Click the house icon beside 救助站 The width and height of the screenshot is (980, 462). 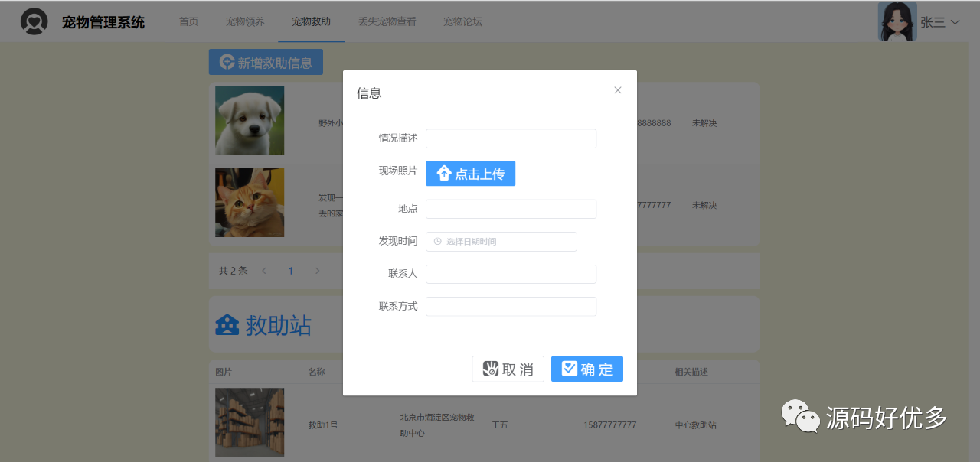[x=227, y=325]
